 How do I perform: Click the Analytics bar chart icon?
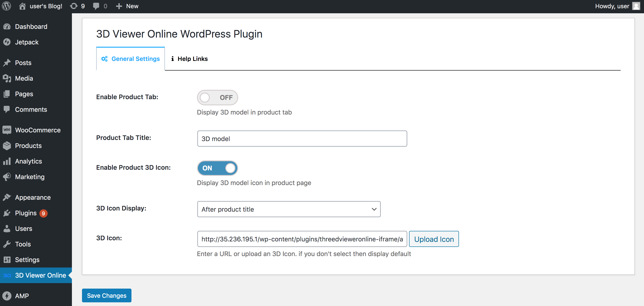(7, 161)
